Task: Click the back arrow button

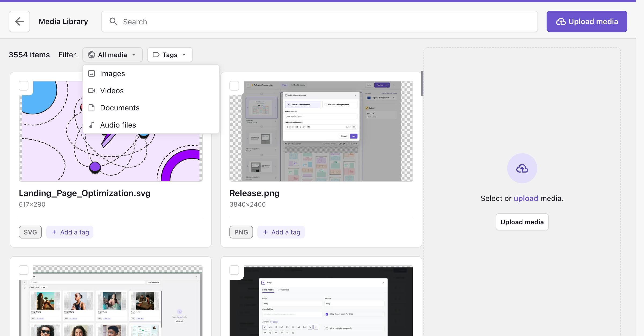Action: pyautogui.click(x=19, y=21)
